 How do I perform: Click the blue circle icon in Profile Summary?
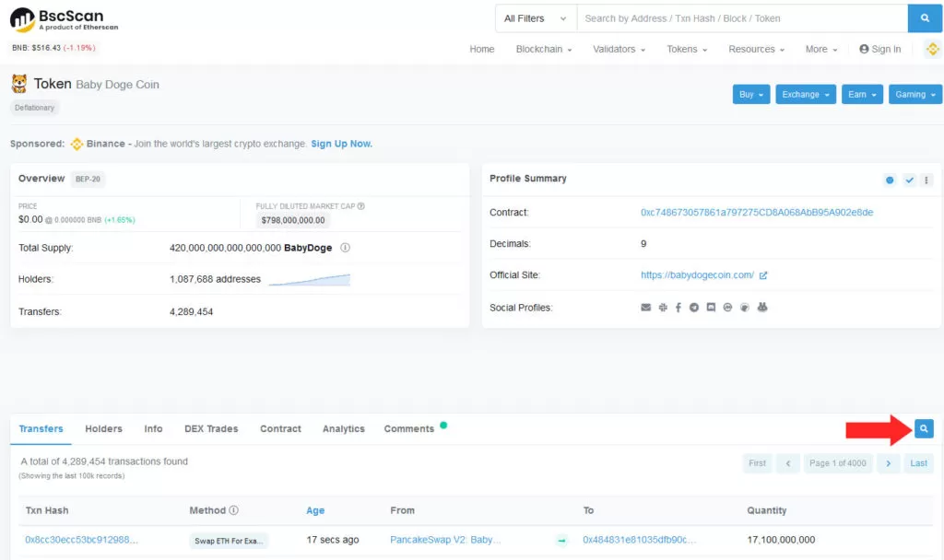(x=890, y=180)
